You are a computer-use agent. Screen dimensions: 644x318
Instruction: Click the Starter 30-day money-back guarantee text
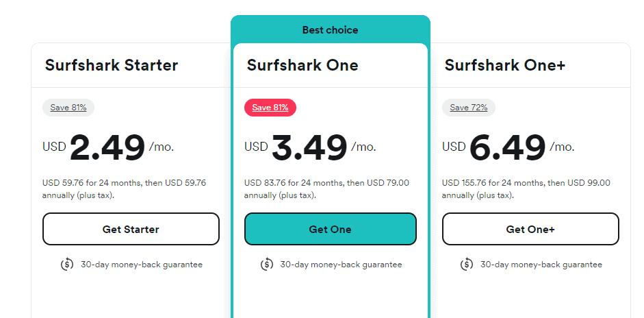coord(141,265)
